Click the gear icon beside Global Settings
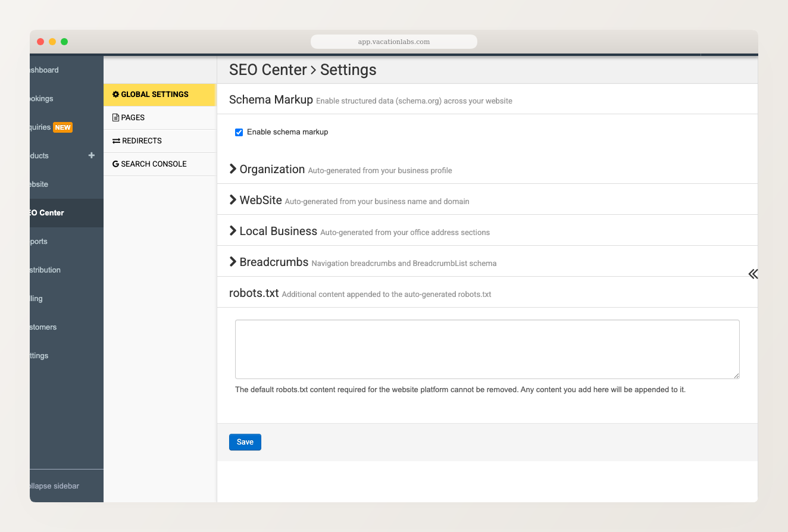The image size is (788, 532). pyautogui.click(x=116, y=95)
